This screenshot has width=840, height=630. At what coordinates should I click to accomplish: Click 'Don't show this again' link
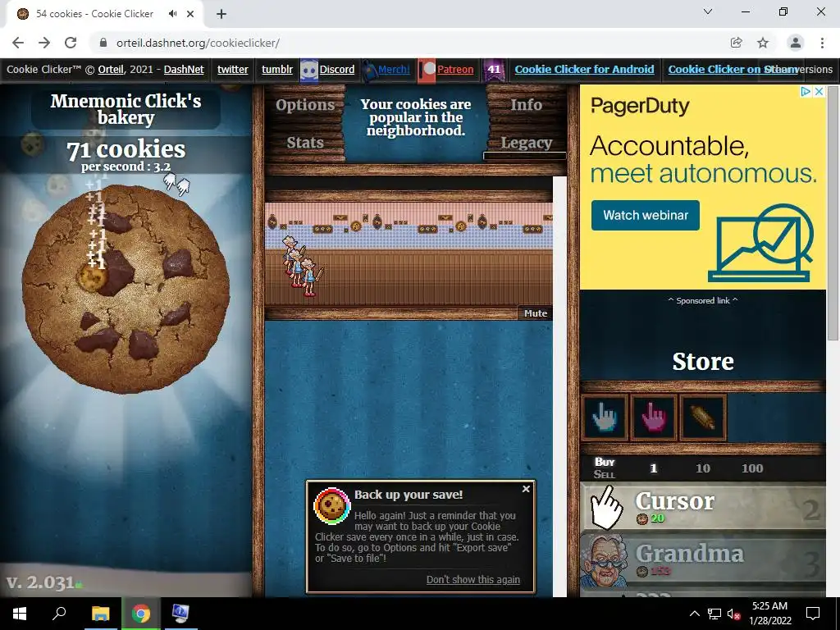(x=473, y=580)
